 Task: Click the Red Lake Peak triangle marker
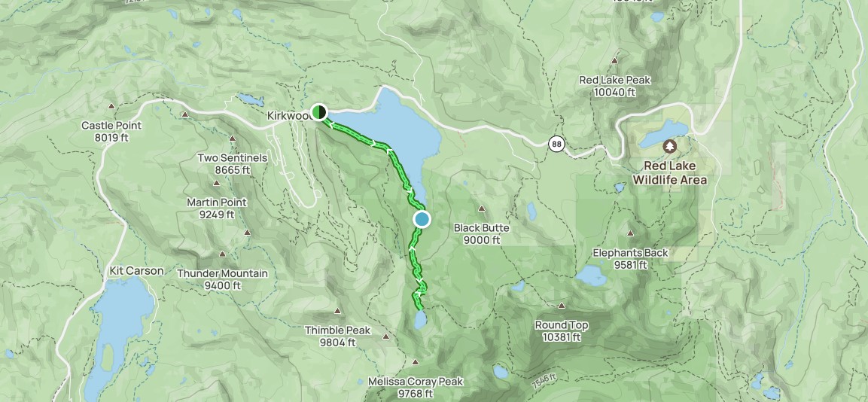coord(614,60)
